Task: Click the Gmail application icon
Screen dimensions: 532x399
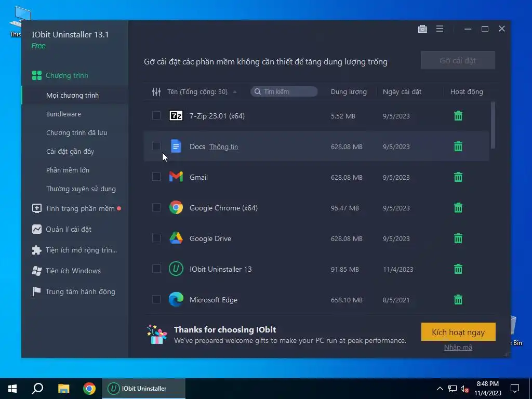Action: (x=176, y=177)
